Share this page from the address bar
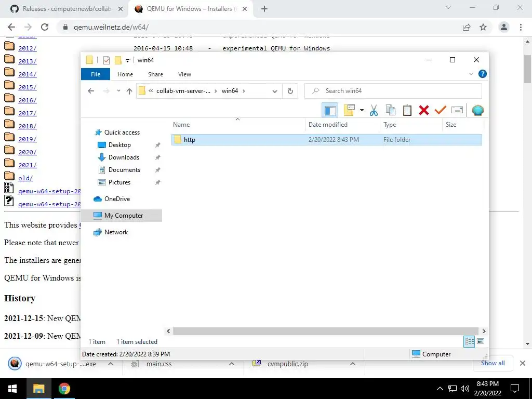This screenshot has width=532, height=399. coord(467,27)
